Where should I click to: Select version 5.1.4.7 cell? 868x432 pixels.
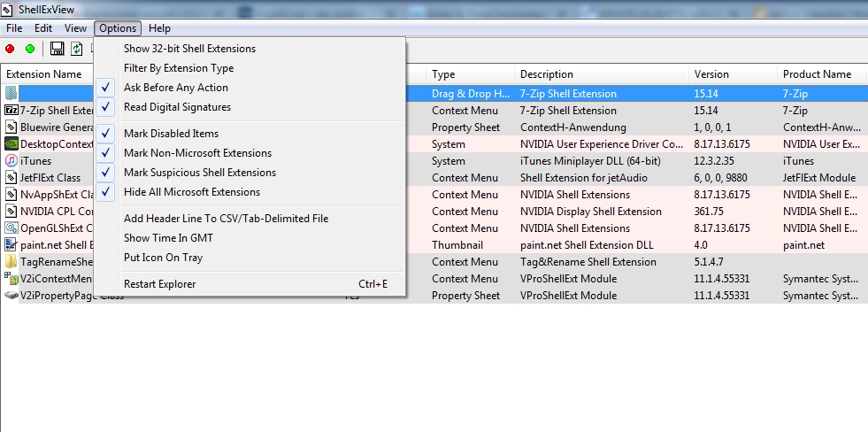[x=708, y=262]
